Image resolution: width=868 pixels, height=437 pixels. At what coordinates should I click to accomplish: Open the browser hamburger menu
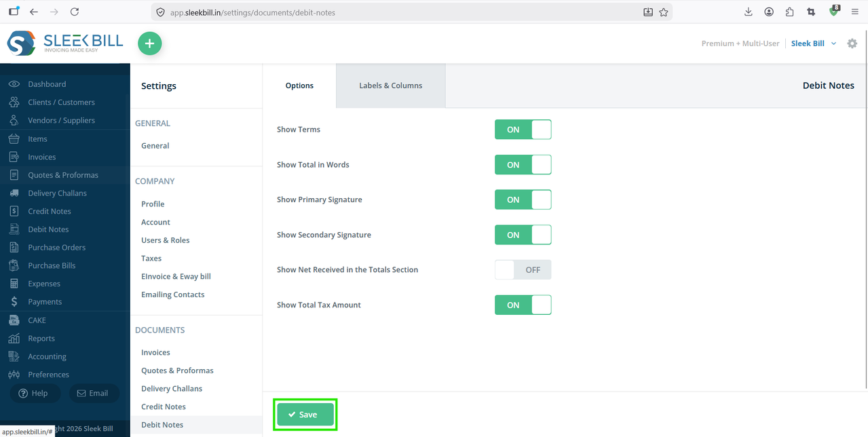(854, 12)
